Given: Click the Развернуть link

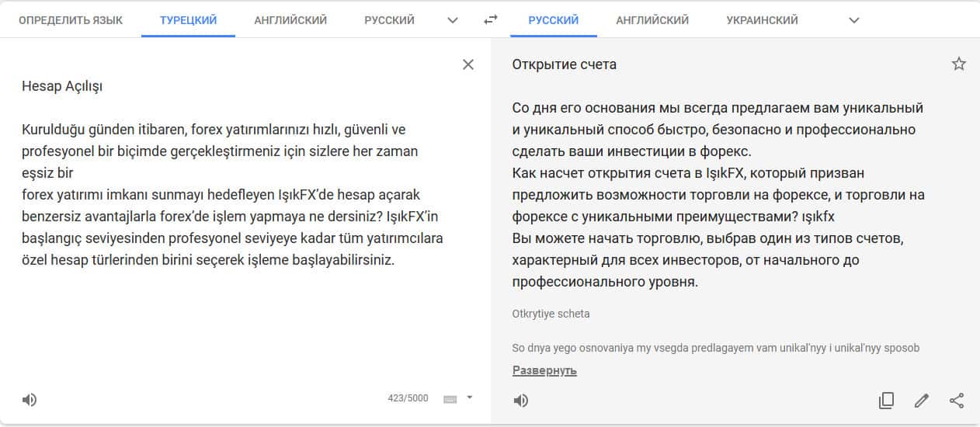Looking at the screenshot, I should tap(544, 370).
